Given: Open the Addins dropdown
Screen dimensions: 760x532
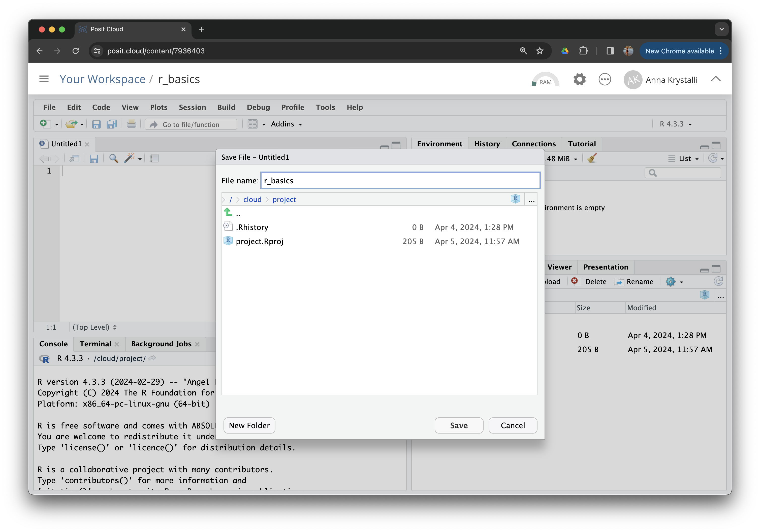Looking at the screenshot, I should point(286,124).
